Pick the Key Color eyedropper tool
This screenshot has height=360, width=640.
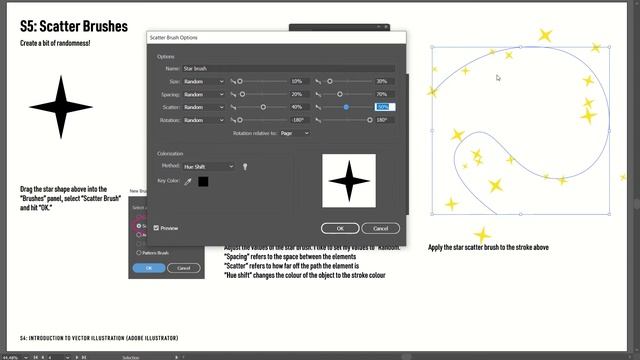point(188,182)
